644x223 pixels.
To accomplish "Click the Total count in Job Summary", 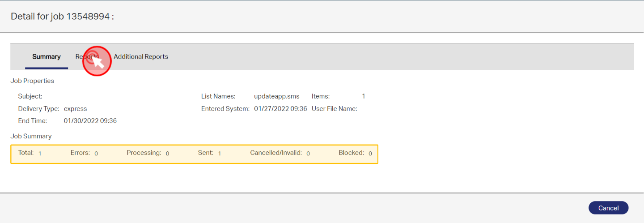I will pos(40,154).
